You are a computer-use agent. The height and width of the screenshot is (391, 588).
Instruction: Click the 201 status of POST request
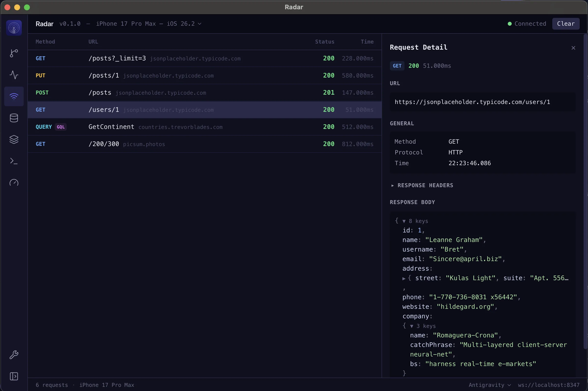click(x=328, y=92)
